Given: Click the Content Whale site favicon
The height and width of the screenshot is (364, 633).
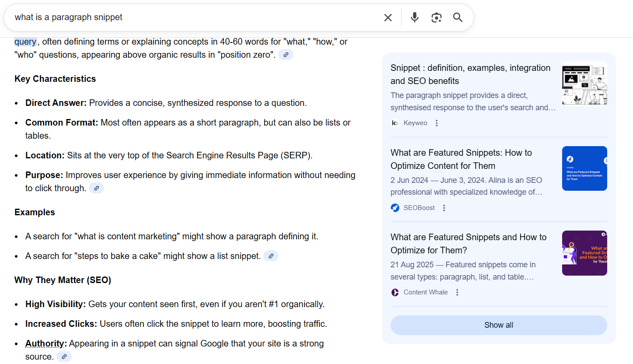Looking at the screenshot, I should (395, 292).
